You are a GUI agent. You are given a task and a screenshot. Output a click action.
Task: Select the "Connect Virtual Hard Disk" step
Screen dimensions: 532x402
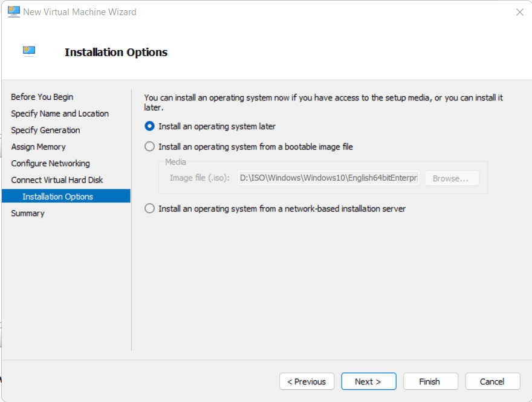56,180
